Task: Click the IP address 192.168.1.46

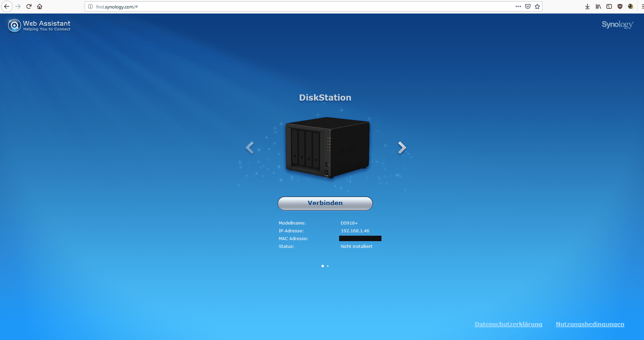Action: coord(355,231)
